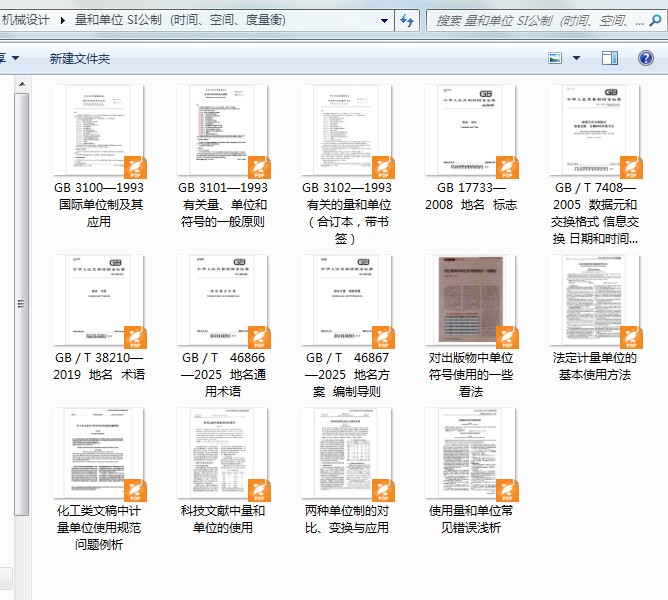Select GB/T 7408—2005 数据元和交换格式 PDF
The height and width of the screenshot is (600, 668).
(x=595, y=165)
